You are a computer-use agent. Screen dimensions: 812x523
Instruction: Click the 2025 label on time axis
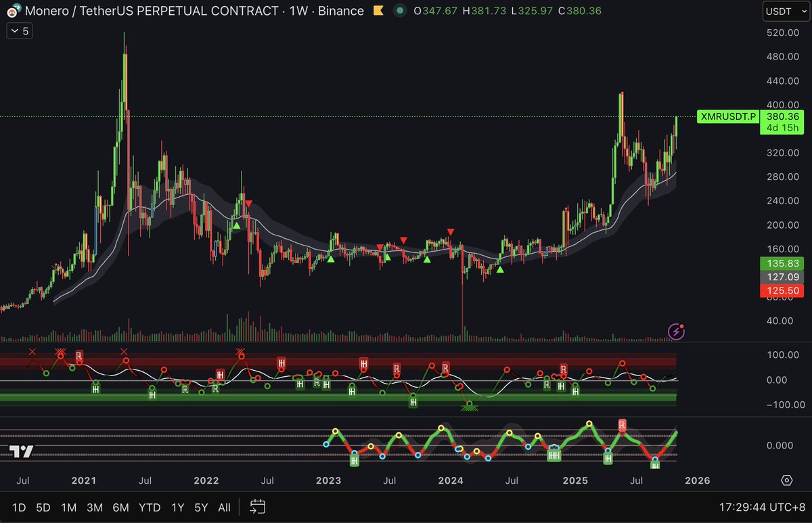coord(575,480)
